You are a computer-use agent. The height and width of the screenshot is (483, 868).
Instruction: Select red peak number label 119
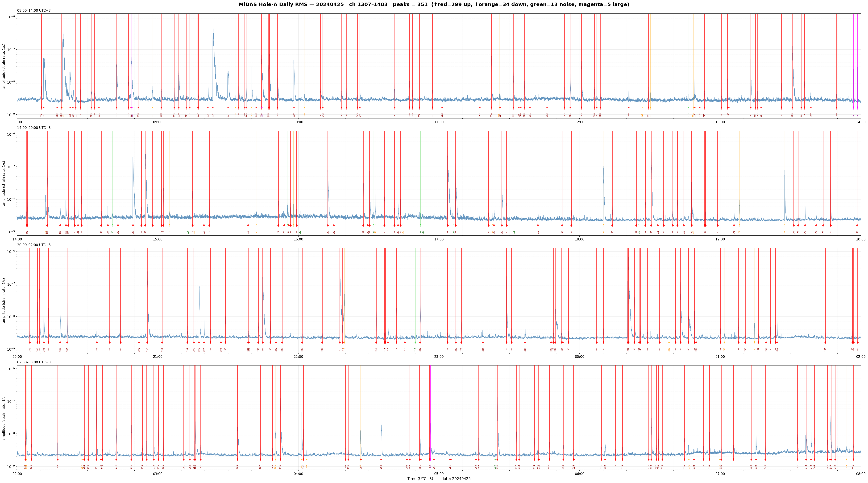[248, 232]
